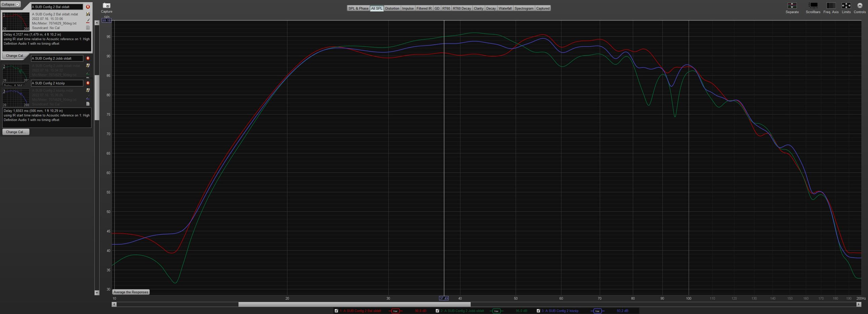Click the 99.18 SPL axis readout
This screenshot has width=868, height=314.
(x=107, y=21)
